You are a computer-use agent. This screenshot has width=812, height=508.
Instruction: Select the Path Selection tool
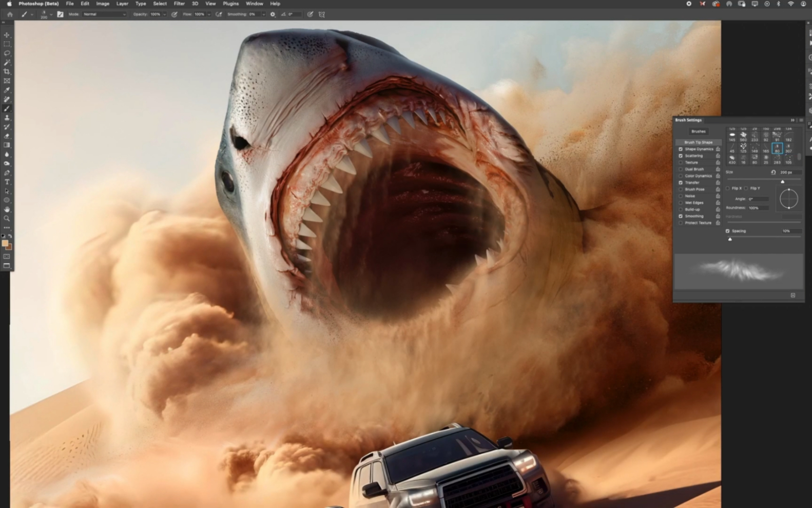(7, 192)
